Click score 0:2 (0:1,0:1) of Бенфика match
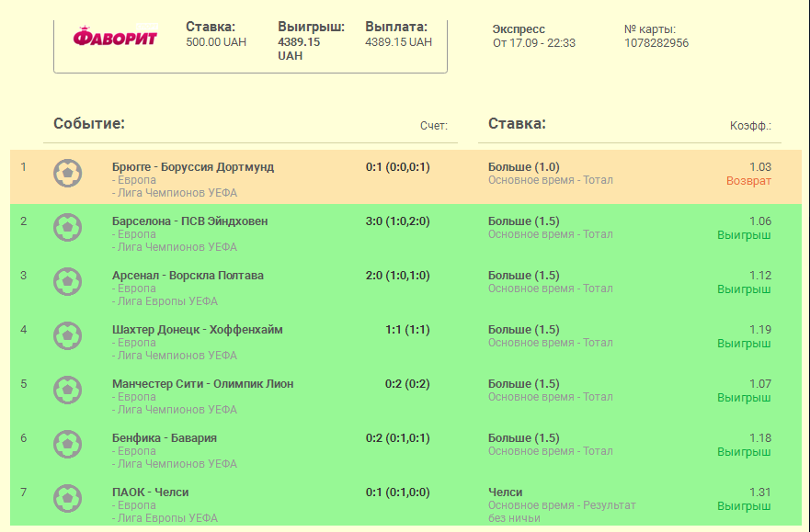The height and width of the screenshot is (532, 810). click(x=398, y=438)
